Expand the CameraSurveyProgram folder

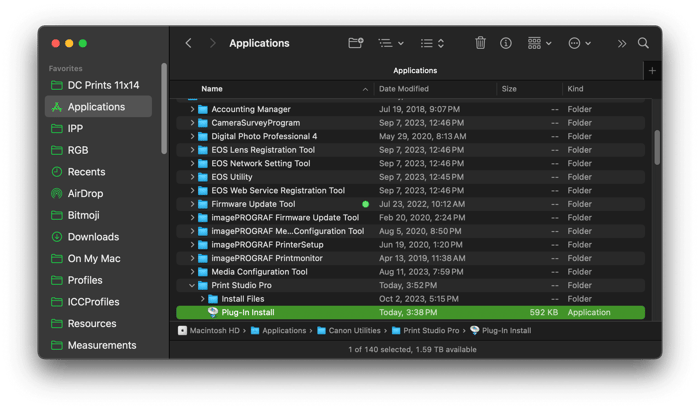pyautogui.click(x=192, y=123)
